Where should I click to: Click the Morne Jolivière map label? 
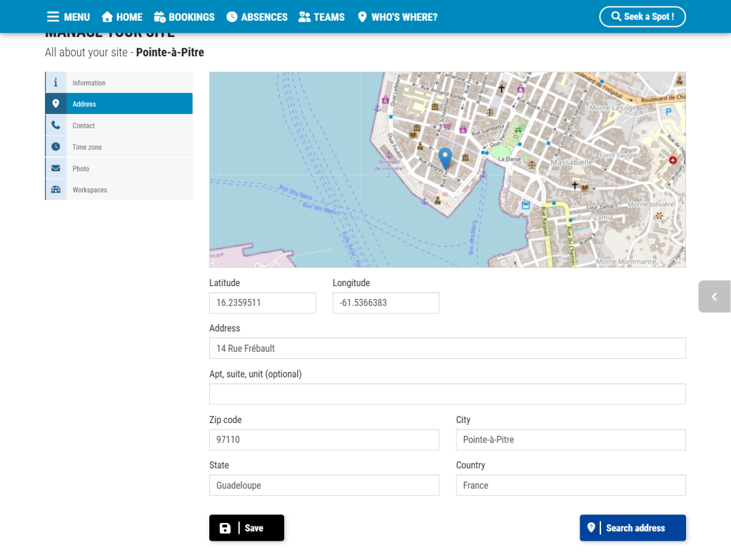click(x=651, y=204)
